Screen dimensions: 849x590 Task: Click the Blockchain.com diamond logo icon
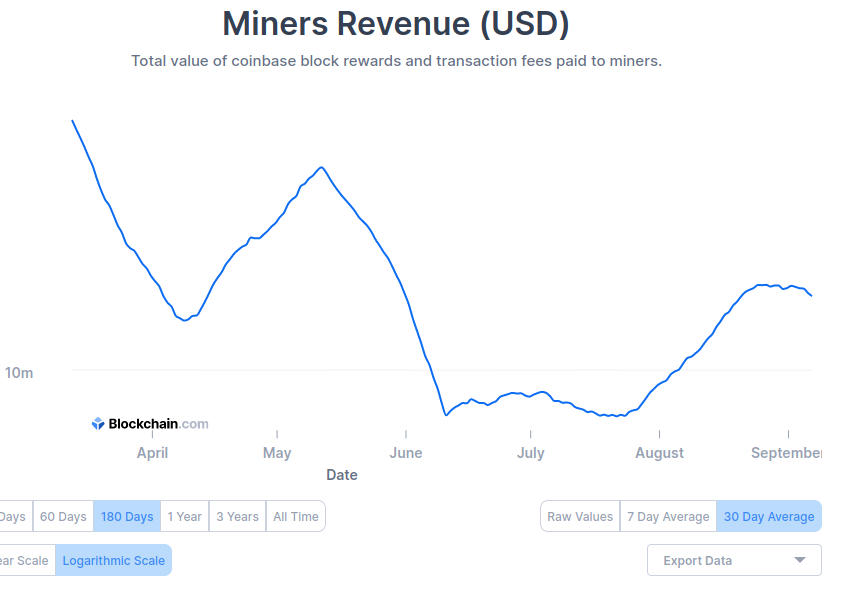click(98, 424)
